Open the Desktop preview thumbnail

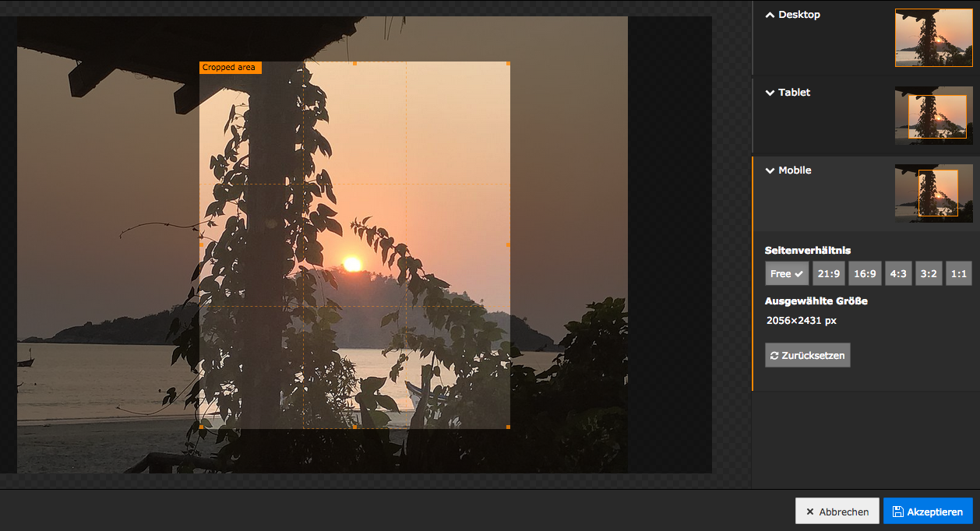point(933,37)
